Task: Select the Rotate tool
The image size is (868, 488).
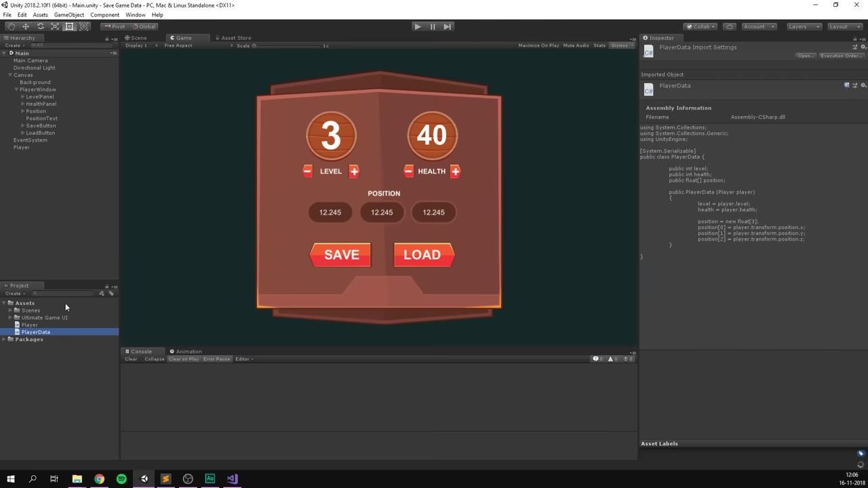Action: [40, 26]
